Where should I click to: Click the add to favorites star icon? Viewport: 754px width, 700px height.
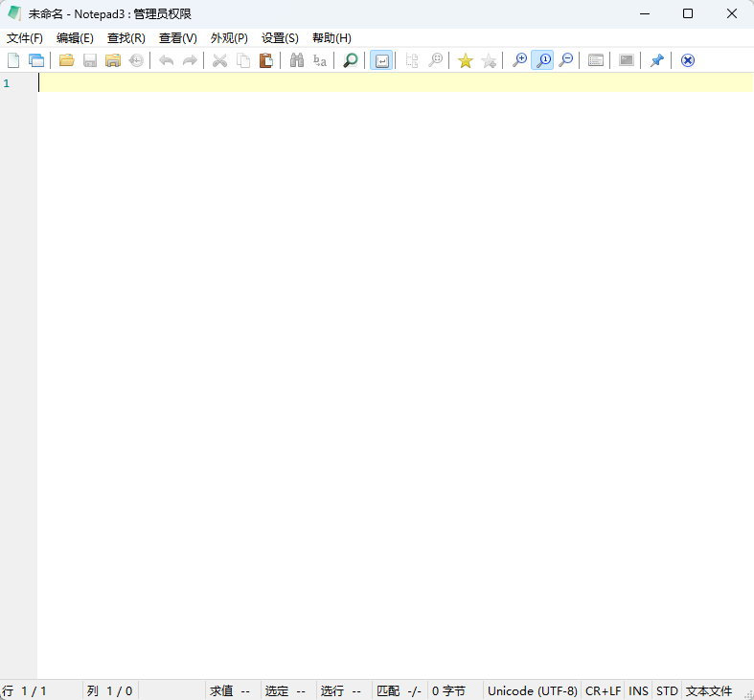tap(489, 60)
